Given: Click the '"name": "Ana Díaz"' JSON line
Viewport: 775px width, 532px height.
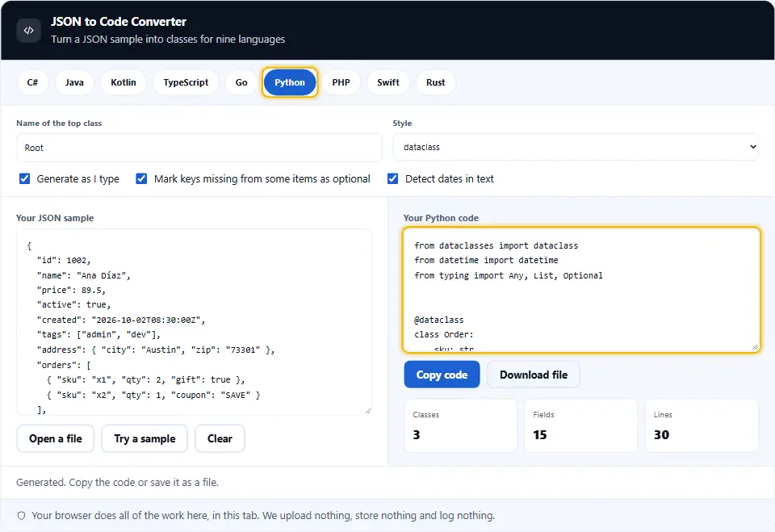Looking at the screenshot, I should click(83, 275).
